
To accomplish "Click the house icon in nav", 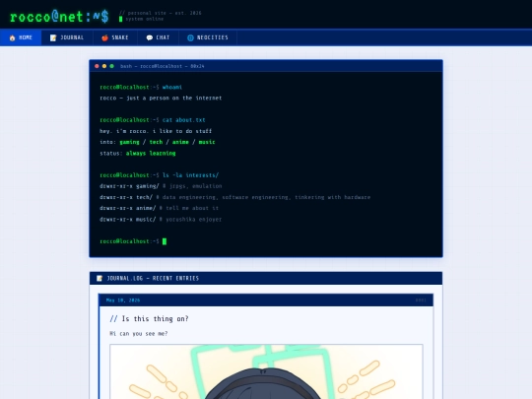I will [12, 37].
